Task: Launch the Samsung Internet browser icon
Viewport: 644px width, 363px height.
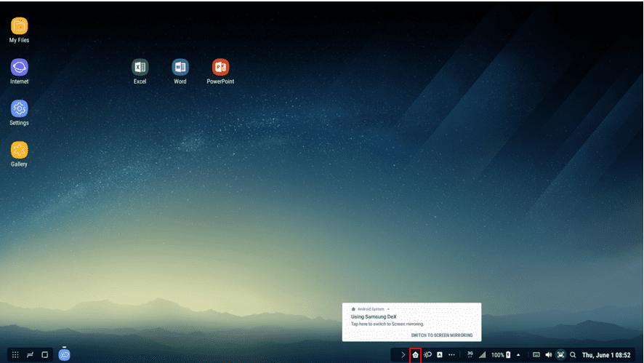Action: (x=19, y=68)
